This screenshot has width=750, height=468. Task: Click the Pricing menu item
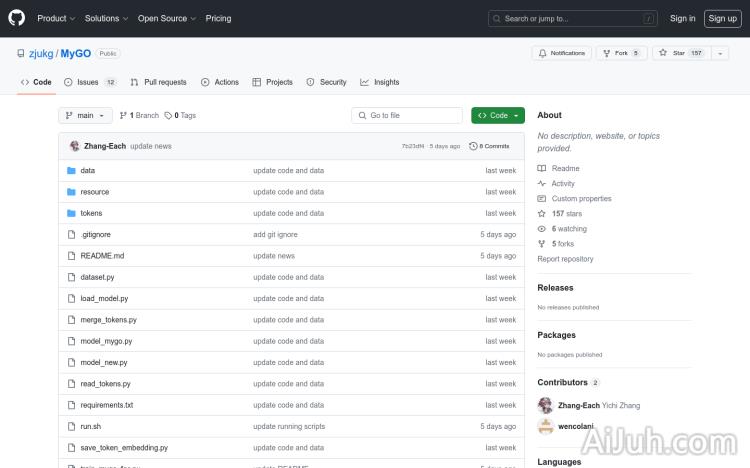(x=218, y=18)
